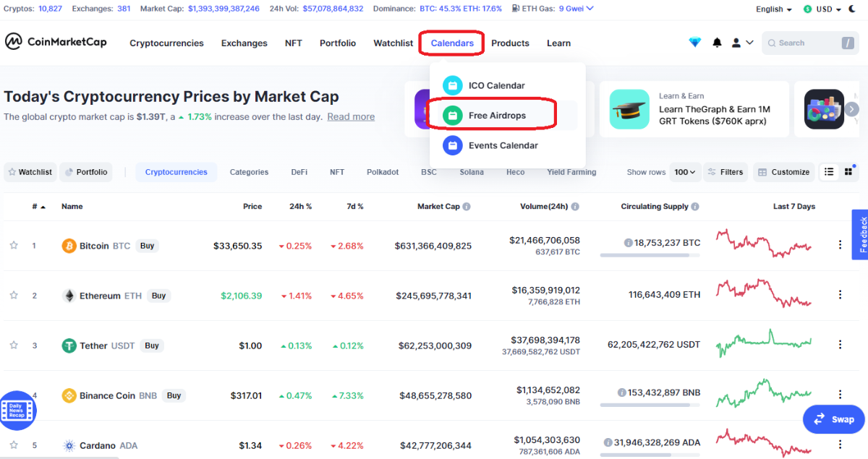Open Tether row three-dot menu
The image size is (868, 459).
(x=840, y=345)
